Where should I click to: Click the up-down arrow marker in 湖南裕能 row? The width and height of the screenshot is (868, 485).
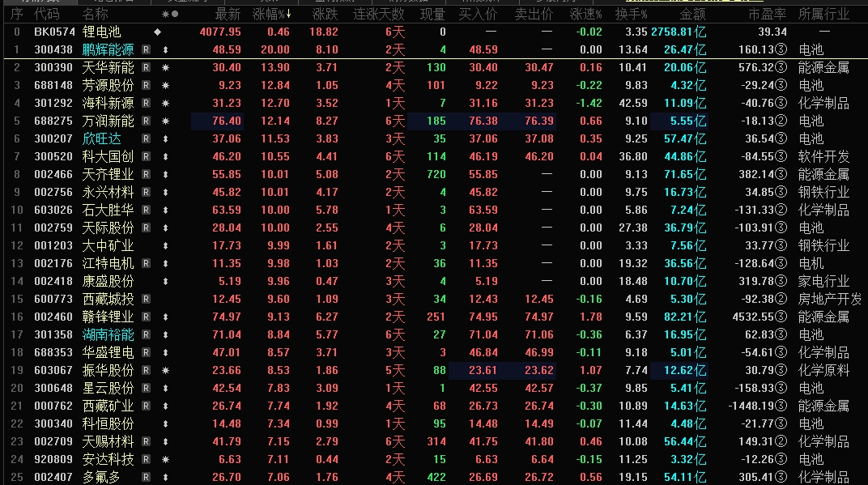pos(165,335)
